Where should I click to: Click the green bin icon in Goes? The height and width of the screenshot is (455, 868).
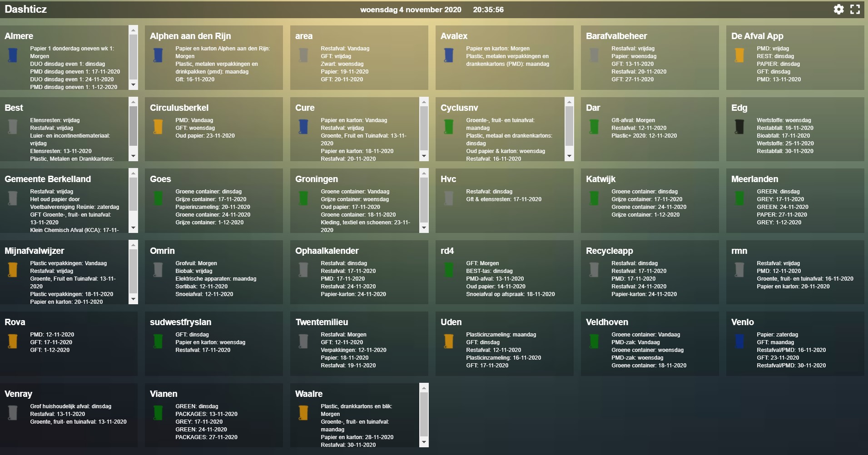click(158, 198)
